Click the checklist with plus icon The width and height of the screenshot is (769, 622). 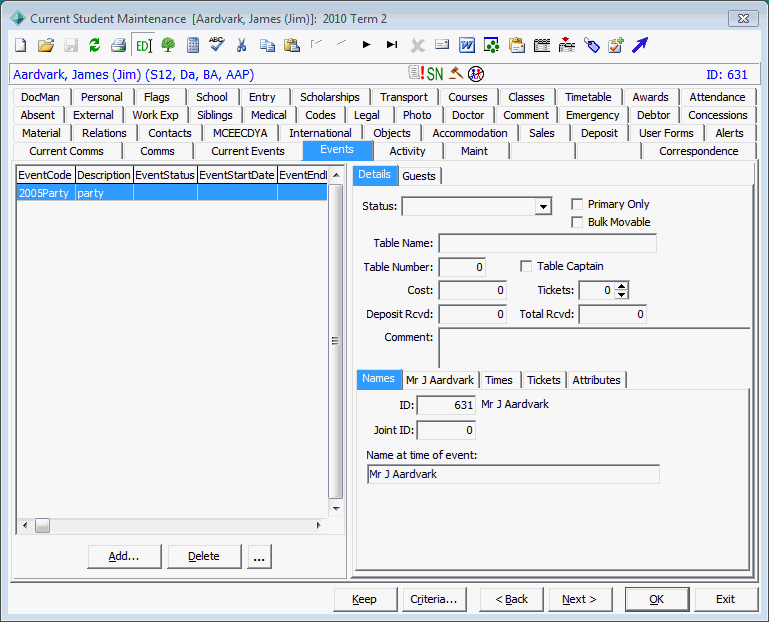coord(616,45)
